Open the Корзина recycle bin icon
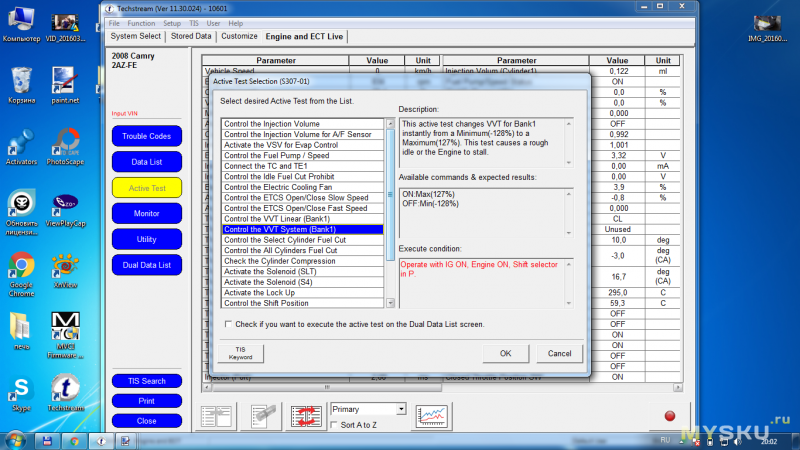Image resolution: width=800 pixels, height=450 pixels. pos(21,85)
